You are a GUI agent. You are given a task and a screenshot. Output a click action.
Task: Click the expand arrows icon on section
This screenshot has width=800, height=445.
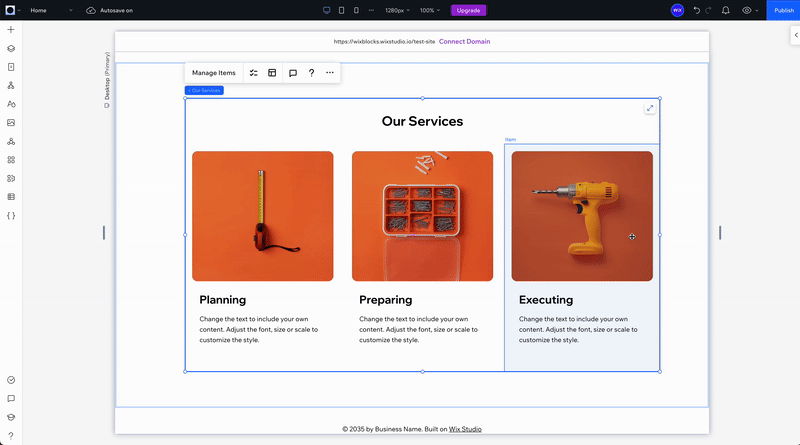(x=649, y=108)
